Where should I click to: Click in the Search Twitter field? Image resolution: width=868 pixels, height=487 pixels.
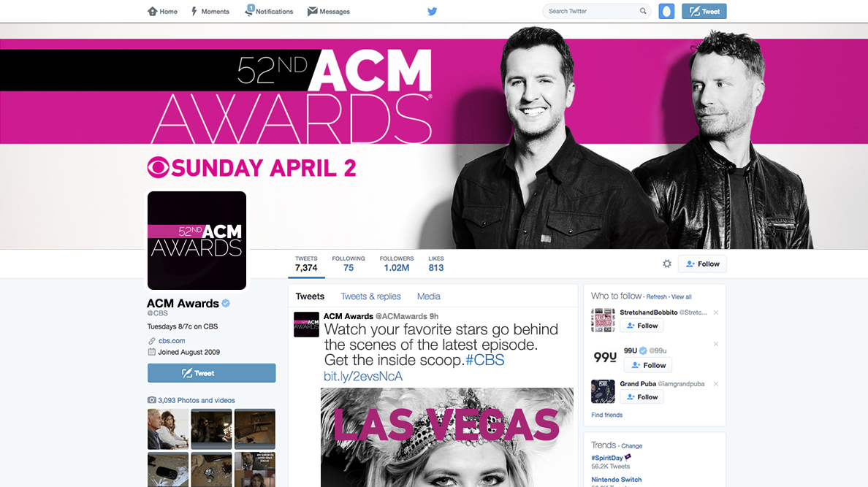coord(593,11)
